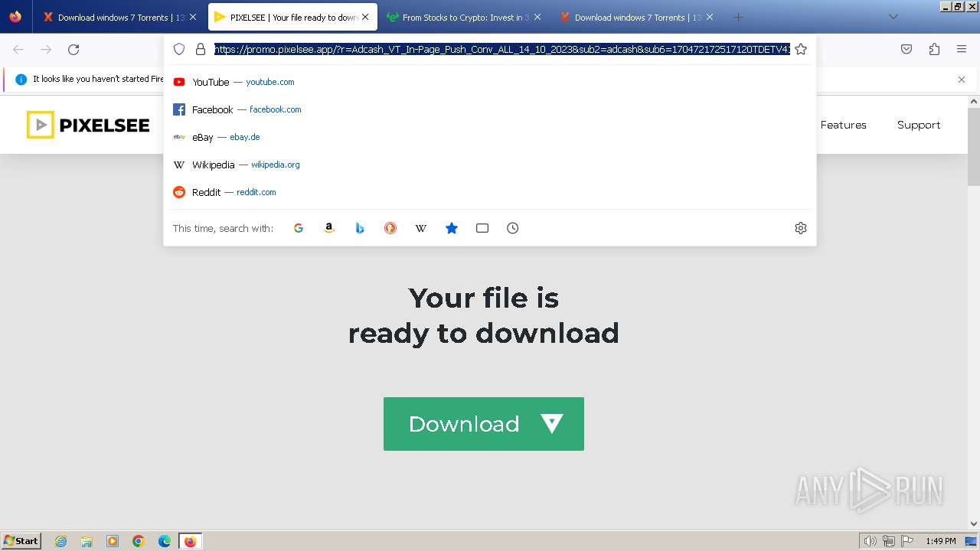The width and height of the screenshot is (980, 551).
Task: Open the Save to Pocket icon
Action: click(906, 49)
